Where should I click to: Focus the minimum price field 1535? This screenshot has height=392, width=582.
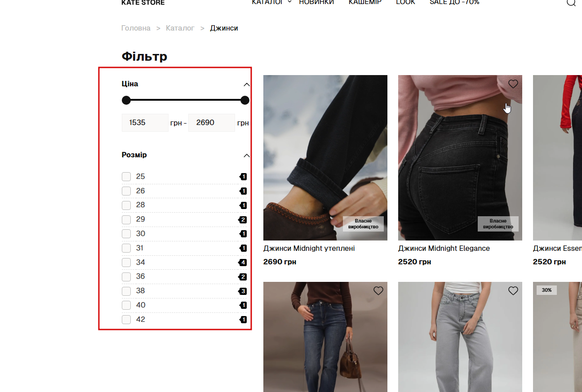[x=145, y=123]
